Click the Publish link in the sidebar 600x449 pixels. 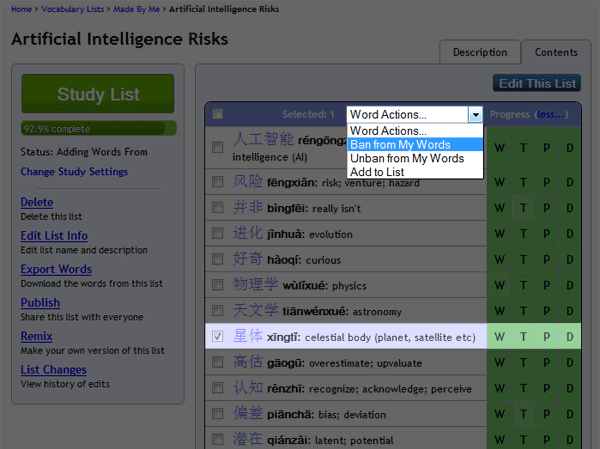coord(40,302)
